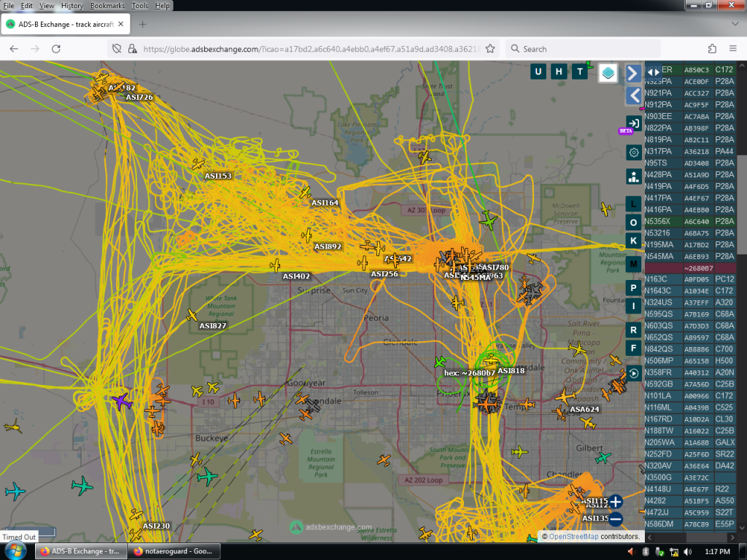Image resolution: width=747 pixels, height=560 pixels.
Task: Select N5356X row in aircraft list
Action: (x=690, y=222)
